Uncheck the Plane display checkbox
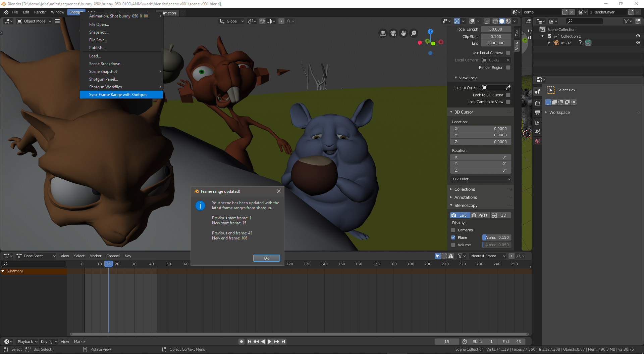The image size is (644, 354). click(453, 237)
